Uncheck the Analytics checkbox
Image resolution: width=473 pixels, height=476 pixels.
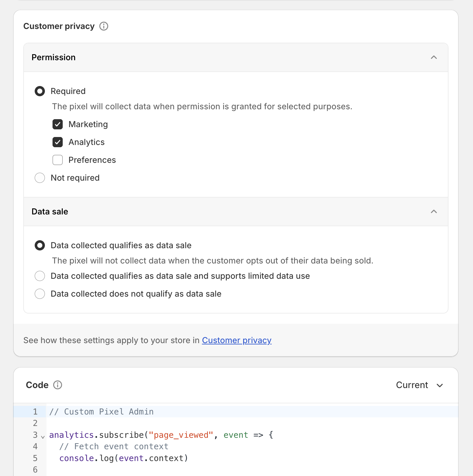[58, 142]
